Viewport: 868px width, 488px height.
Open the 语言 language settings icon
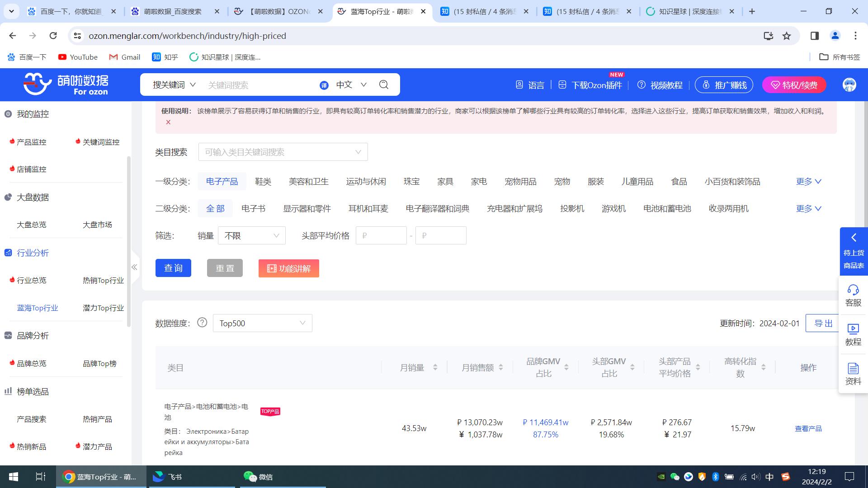[x=520, y=84]
